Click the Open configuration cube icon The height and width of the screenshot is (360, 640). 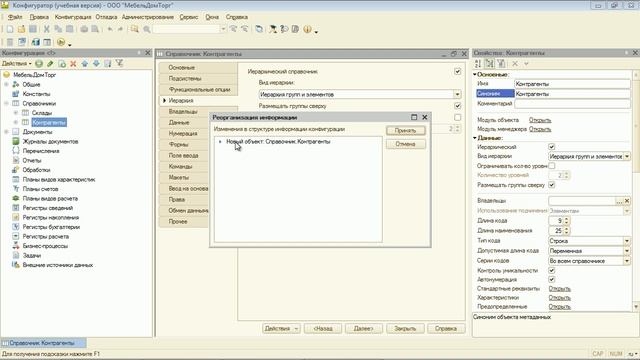(x=36, y=42)
